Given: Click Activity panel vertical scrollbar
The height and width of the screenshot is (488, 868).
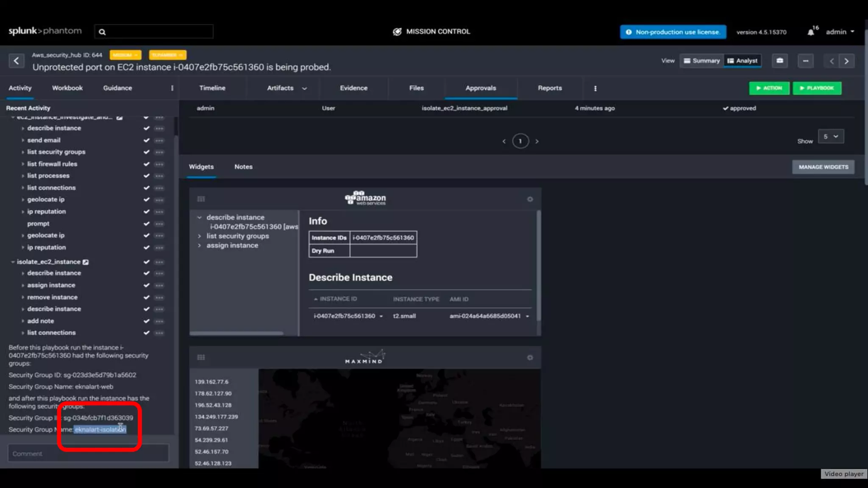Looking at the screenshot, I should click(176, 126).
